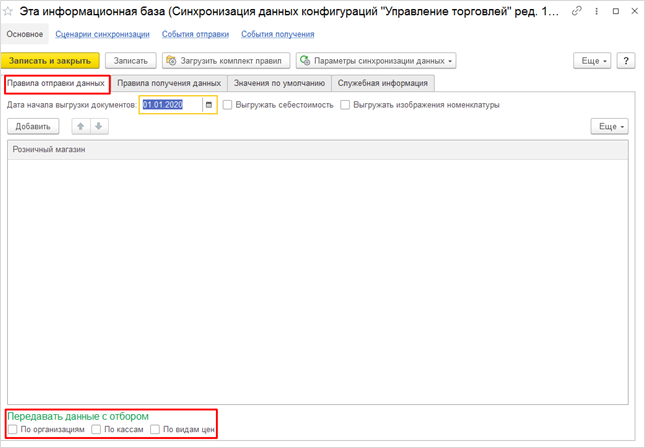Image resolution: width=645 pixels, height=448 pixels.
Task: Open the Еще menu above the table
Action: (609, 127)
